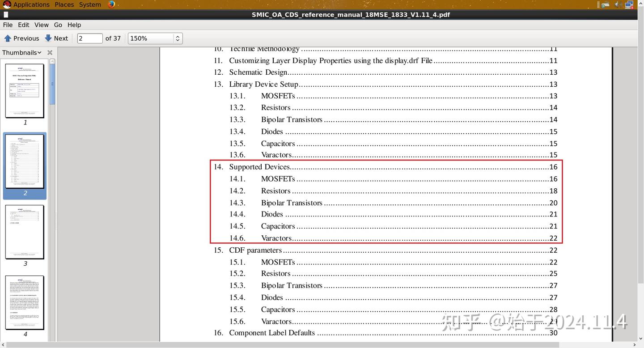Click contents entry '13. Library Device Setup'
The width and height of the screenshot is (644, 348).
coord(386,84)
